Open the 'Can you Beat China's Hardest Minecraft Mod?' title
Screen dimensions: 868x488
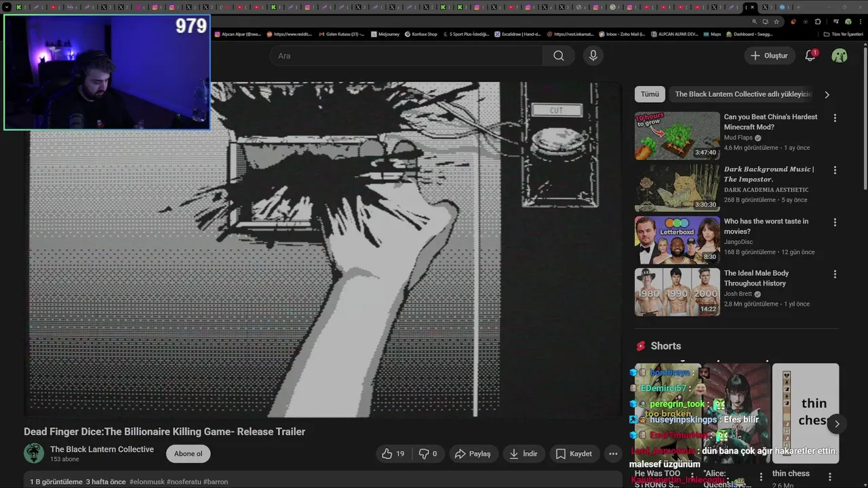coord(770,122)
